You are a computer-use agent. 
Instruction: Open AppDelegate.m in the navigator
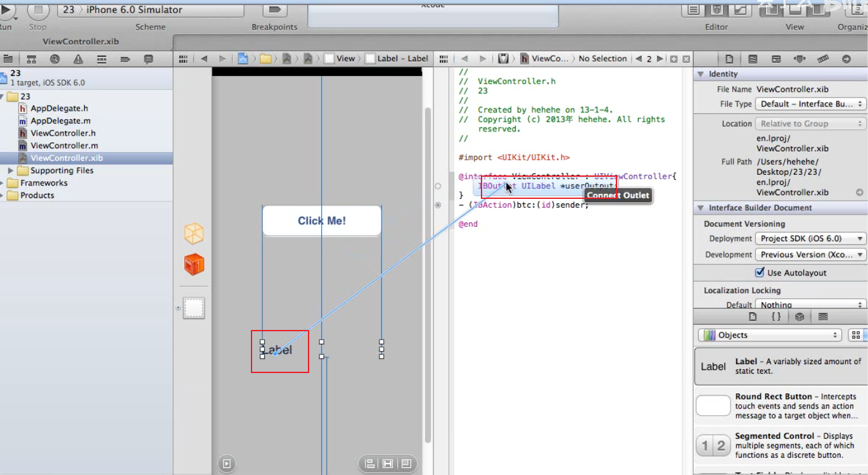[60, 120]
